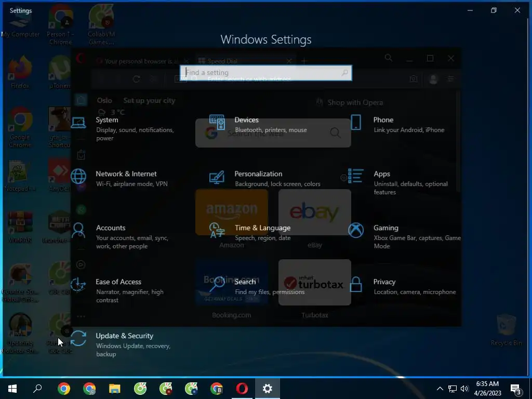Open Update & Security arrows icon

click(x=78, y=338)
